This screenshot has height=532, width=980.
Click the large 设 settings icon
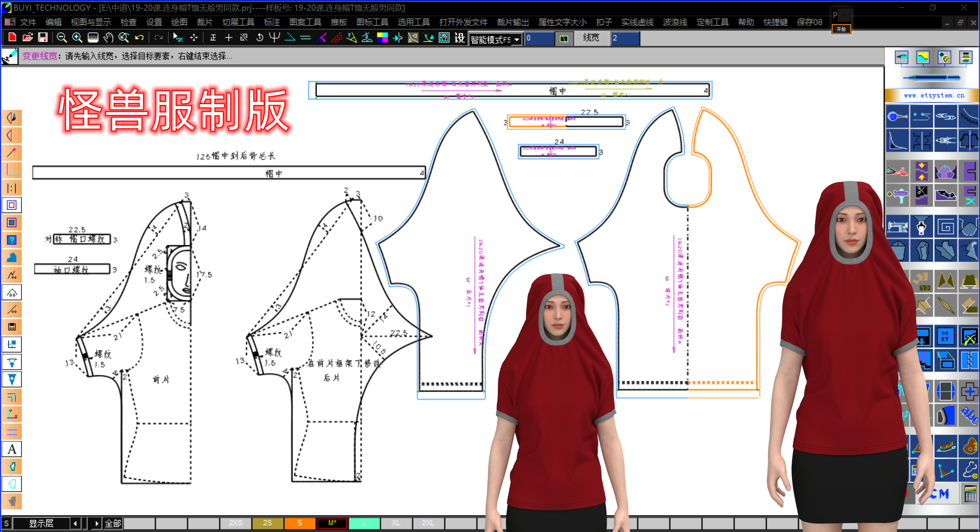(460, 38)
